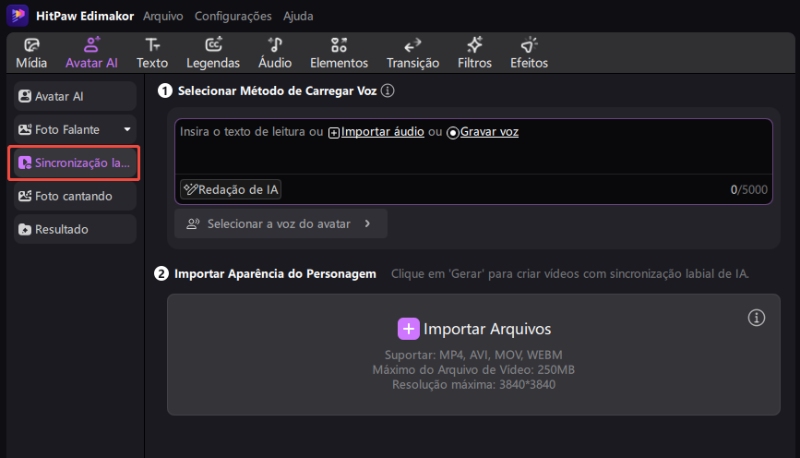Click info icon in import files area
Viewport: 800px width, 458px height.
coord(756,318)
